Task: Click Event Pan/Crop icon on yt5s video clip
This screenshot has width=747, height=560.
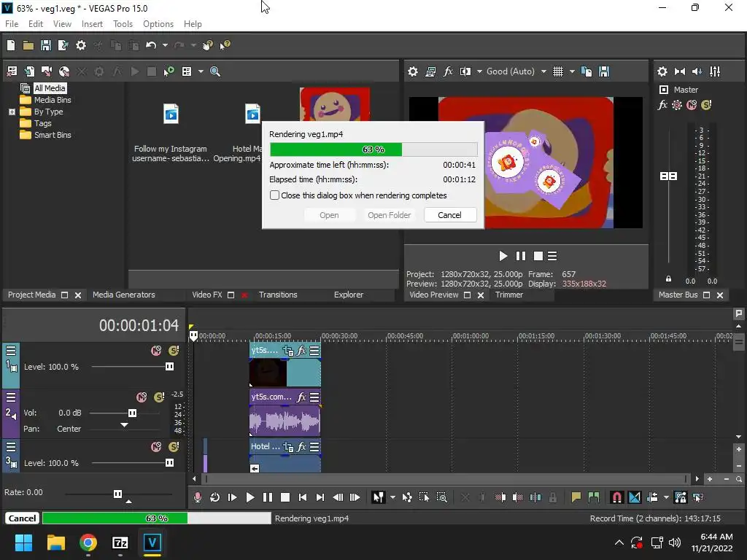Action: coord(288,351)
